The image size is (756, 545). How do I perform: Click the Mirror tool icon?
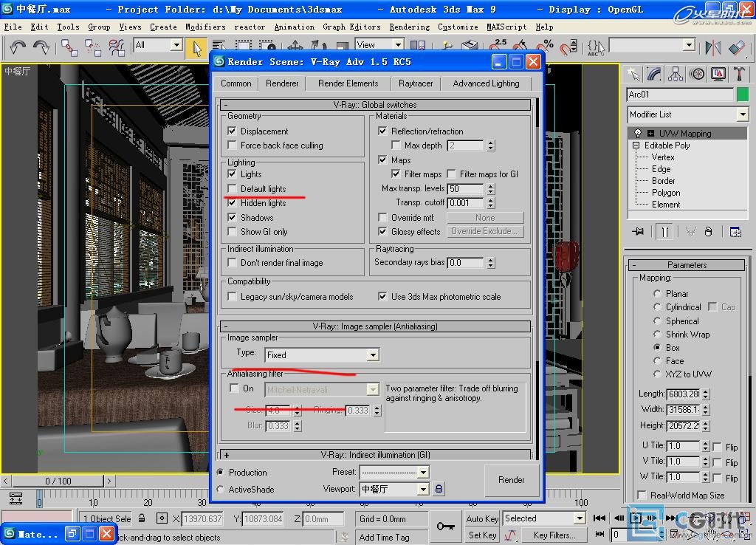712,47
